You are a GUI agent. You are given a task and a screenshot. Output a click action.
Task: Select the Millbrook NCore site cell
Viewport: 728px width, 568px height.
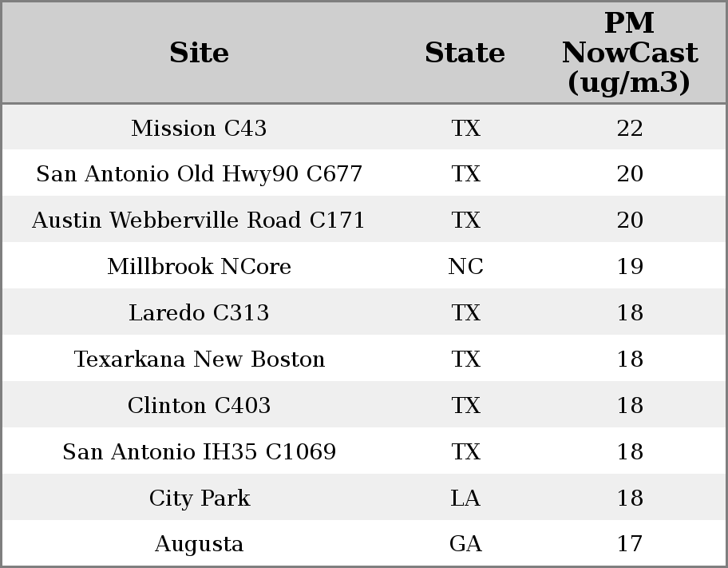click(x=199, y=267)
